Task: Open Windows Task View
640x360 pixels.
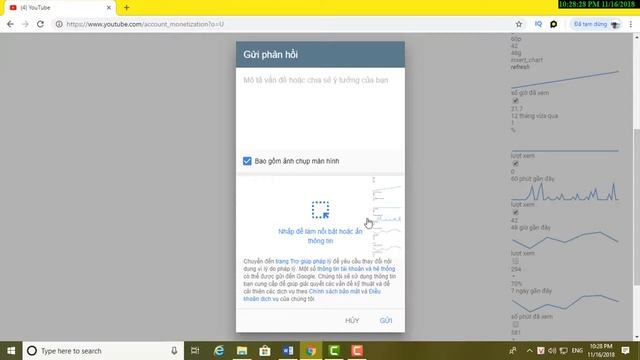Action: coord(195,351)
